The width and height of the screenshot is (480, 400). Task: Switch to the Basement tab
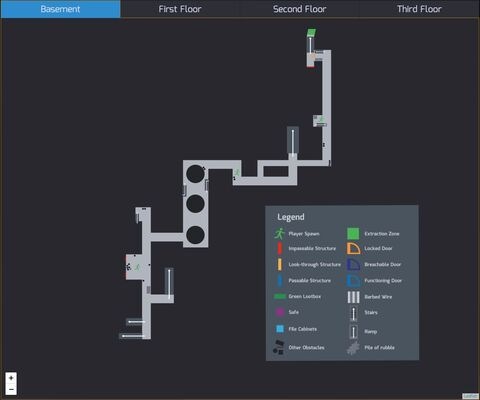coord(60,9)
